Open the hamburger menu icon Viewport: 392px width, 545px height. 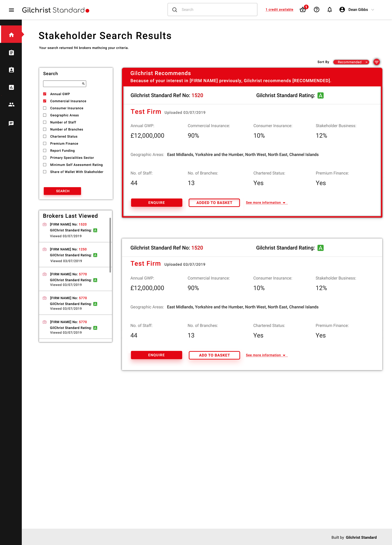pos(11,10)
